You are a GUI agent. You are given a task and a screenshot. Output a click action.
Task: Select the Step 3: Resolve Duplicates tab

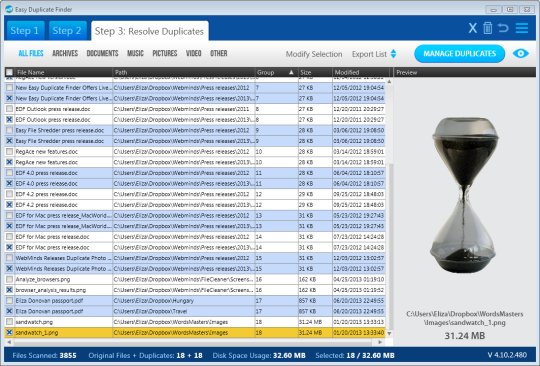149,31
